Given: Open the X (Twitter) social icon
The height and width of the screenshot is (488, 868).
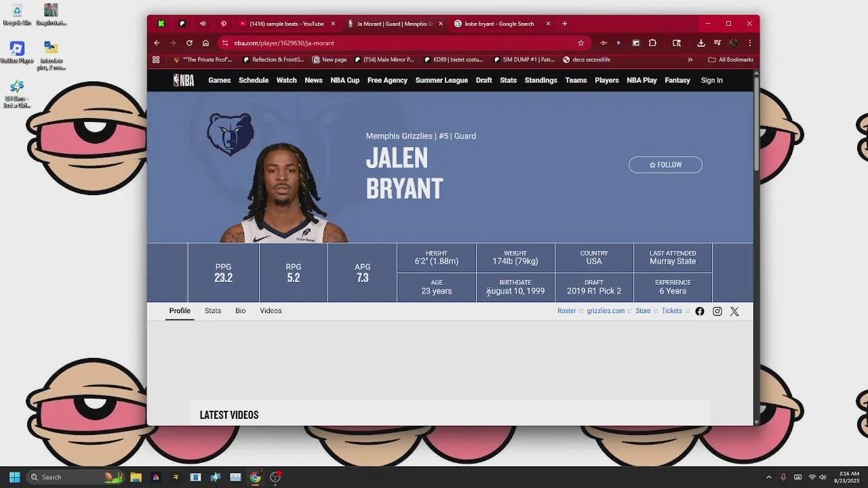Looking at the screenshot, I should pyautogui.click(x=734, y=311).
